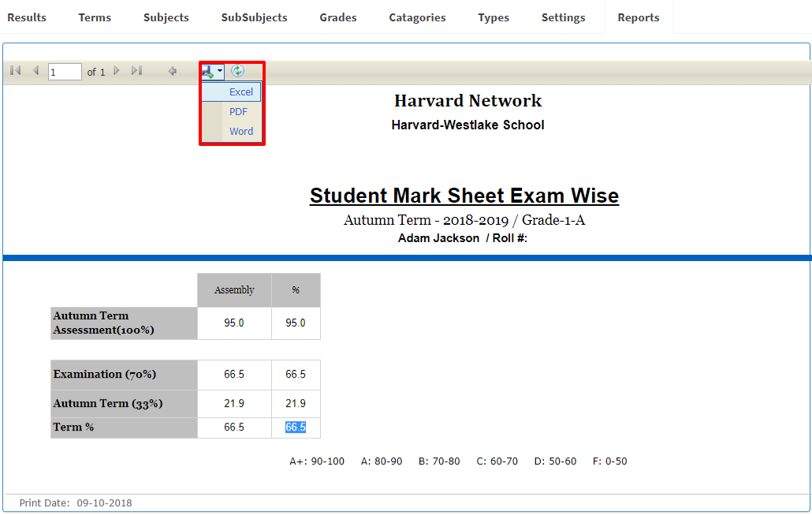
Task: Click the highlighted 66.5 Term % value
Action: point(296,427)
